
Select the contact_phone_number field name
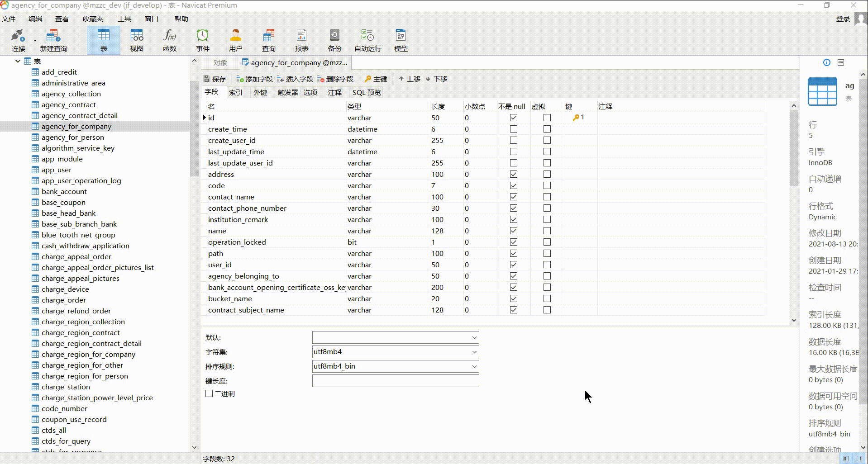point(247,208)
